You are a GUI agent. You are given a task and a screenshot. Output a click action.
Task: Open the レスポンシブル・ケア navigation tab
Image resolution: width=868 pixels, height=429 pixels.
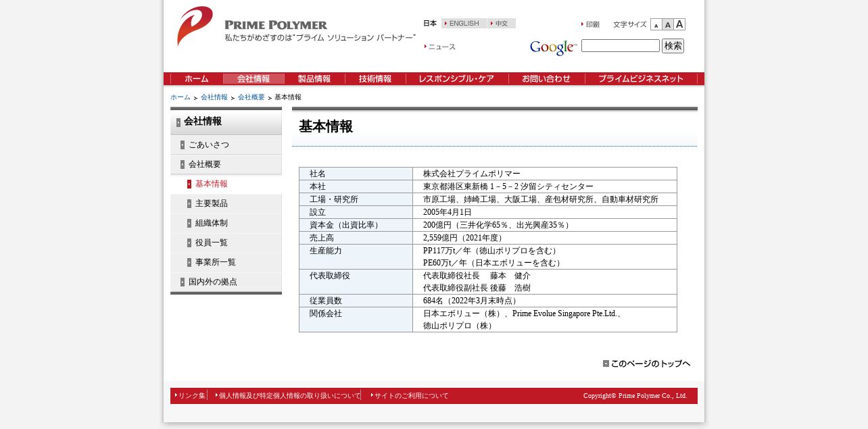(x=457, y=79)
